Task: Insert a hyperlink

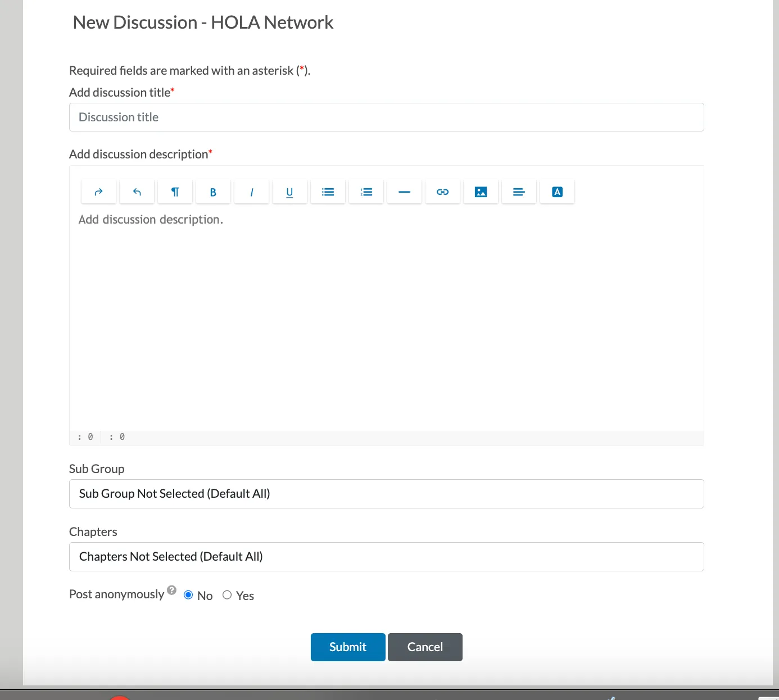Action: pos(443,192)
